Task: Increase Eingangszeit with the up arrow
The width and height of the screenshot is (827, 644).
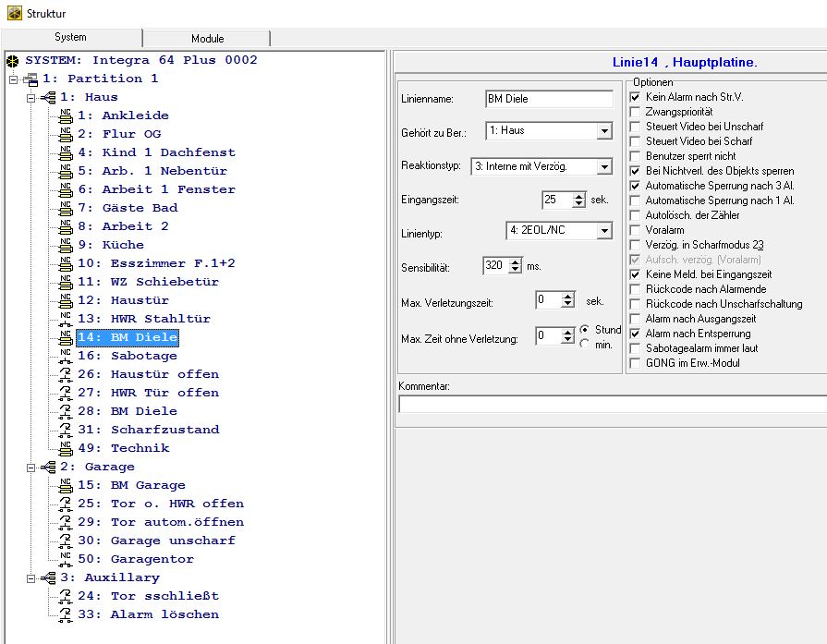Action: click(x=579, y=196)
